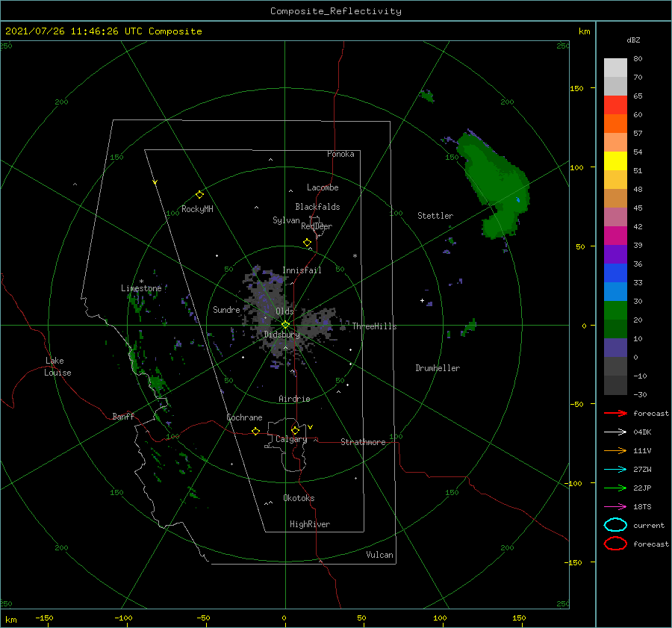Viewport: 672px width, 628px height.
Task: Click the 2021/07/26 11:46:26 UTC timestamp
Action: 103,31
